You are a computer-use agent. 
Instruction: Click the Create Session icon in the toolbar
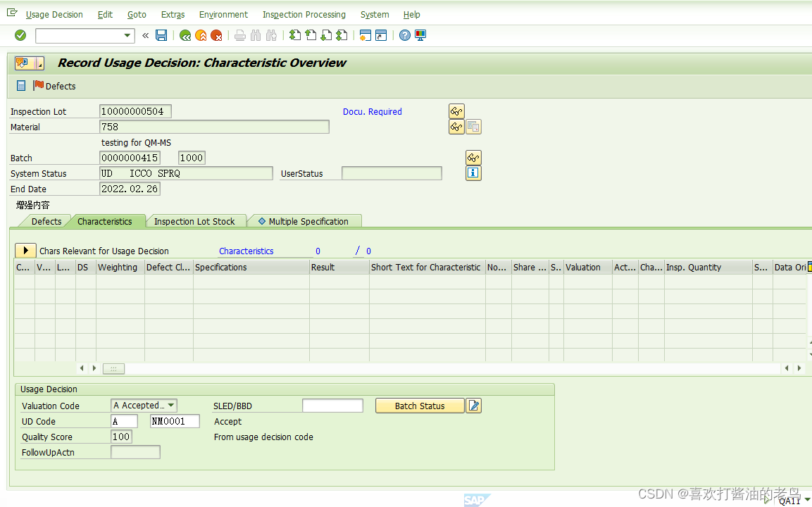pos(365,35)
